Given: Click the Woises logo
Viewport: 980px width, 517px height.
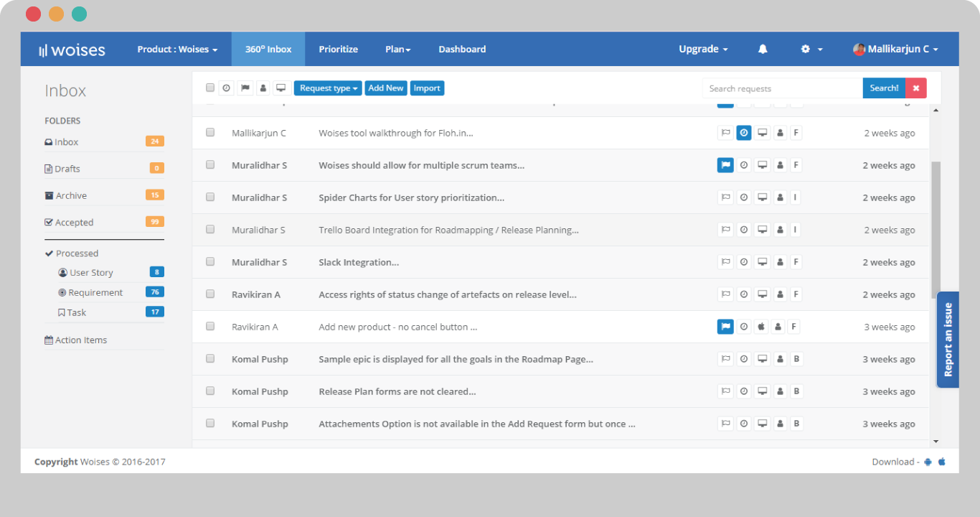Looking at the screenshot, I should coord(72,50).
